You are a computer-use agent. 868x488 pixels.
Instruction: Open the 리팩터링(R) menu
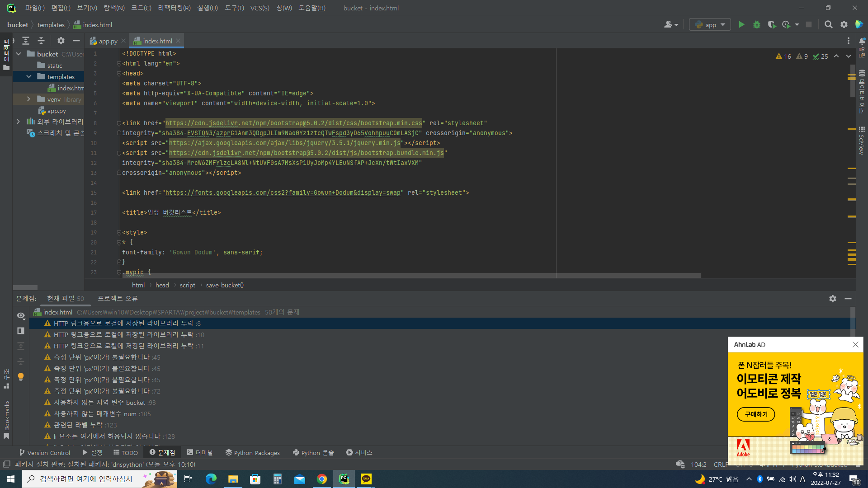[x=174, y=8]
